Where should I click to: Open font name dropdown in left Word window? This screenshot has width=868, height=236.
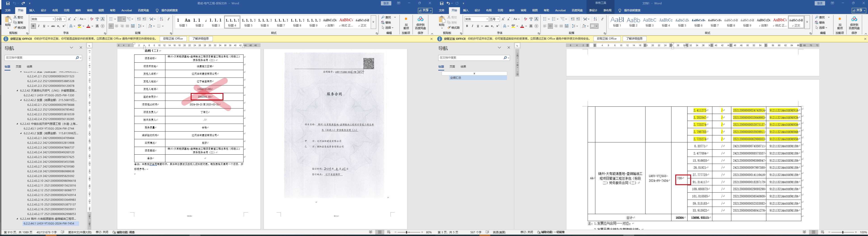(53, 19)
